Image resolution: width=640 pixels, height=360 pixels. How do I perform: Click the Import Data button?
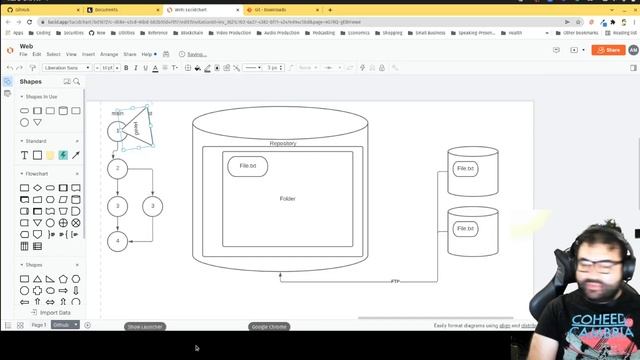(x=51, y=313)
